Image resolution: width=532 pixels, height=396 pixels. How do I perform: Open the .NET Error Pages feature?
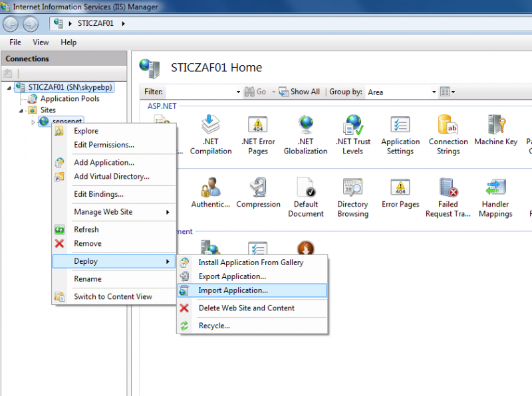point(258,135)
